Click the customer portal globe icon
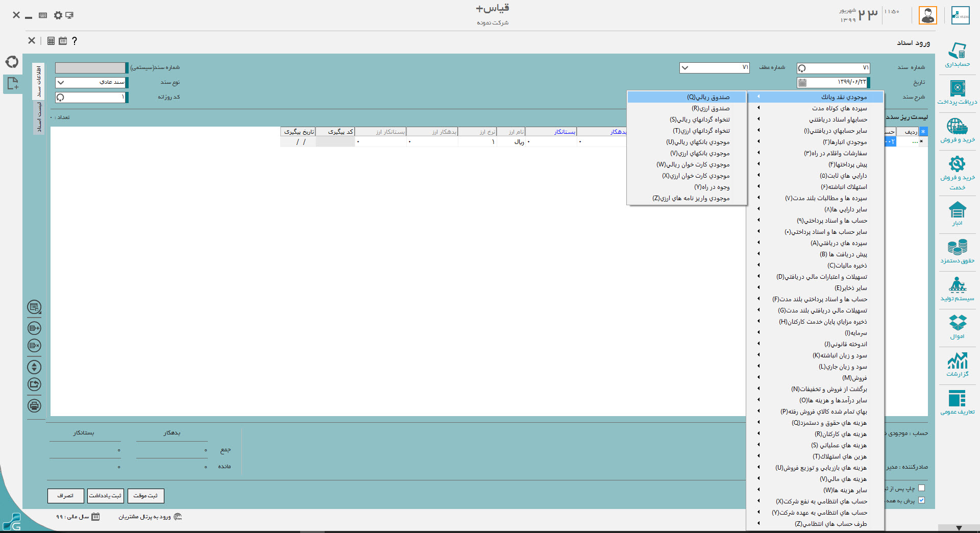Screen dimensions: 980x533 (x=178, y=517)
